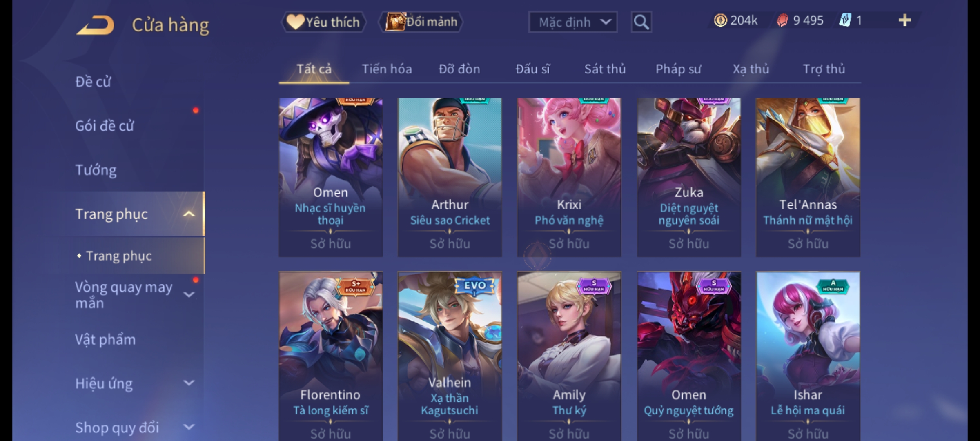The width and height of the screenshot is (980, 441).
Task: Open Yêu thích favorites heart button
Action: coord(324,22)
